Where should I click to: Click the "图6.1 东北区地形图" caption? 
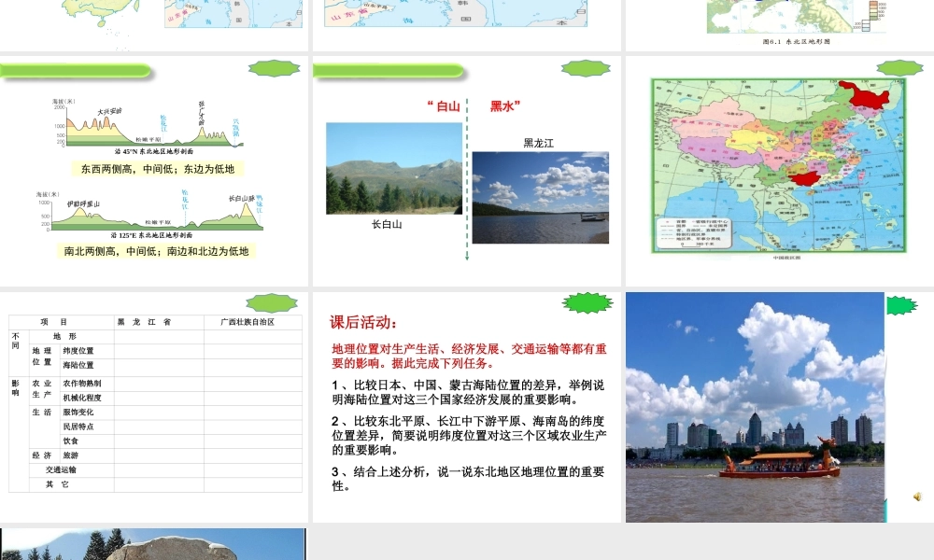click(797, 42)
